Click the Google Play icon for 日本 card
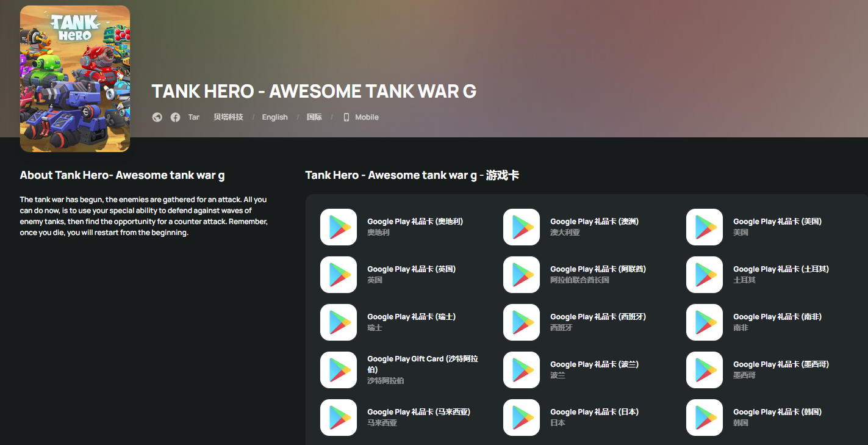 (x=522, y=418)
